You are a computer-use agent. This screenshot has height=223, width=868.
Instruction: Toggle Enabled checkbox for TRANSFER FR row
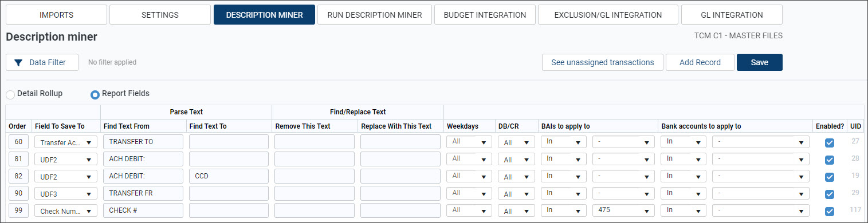pos(830,194)
